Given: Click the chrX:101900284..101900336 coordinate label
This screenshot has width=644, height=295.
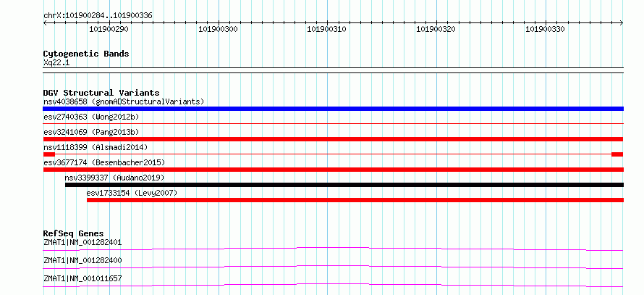Looking at the screenshot, I should point(98,16).
